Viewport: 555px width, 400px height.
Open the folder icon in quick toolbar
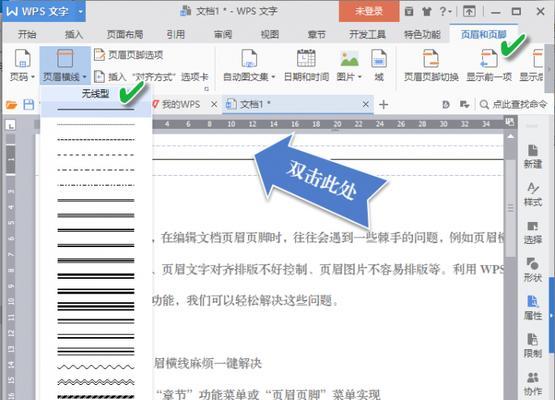click(x=11, y=105)
